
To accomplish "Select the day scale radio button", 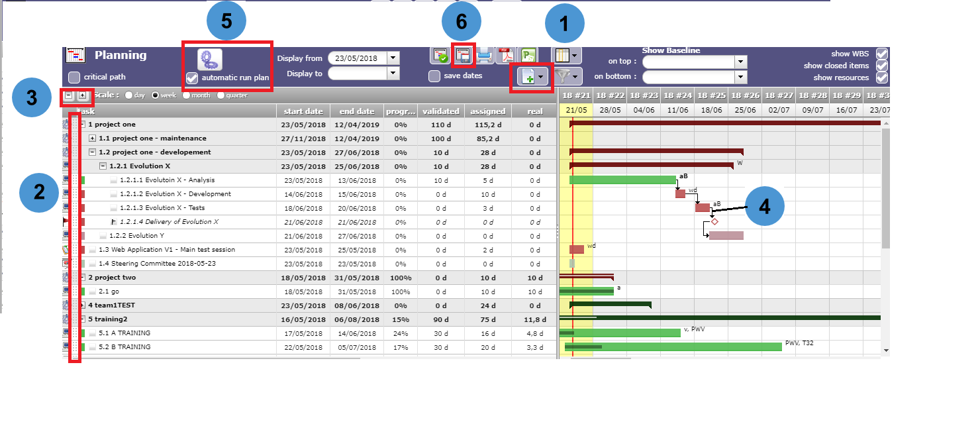I will click(128, 95).
